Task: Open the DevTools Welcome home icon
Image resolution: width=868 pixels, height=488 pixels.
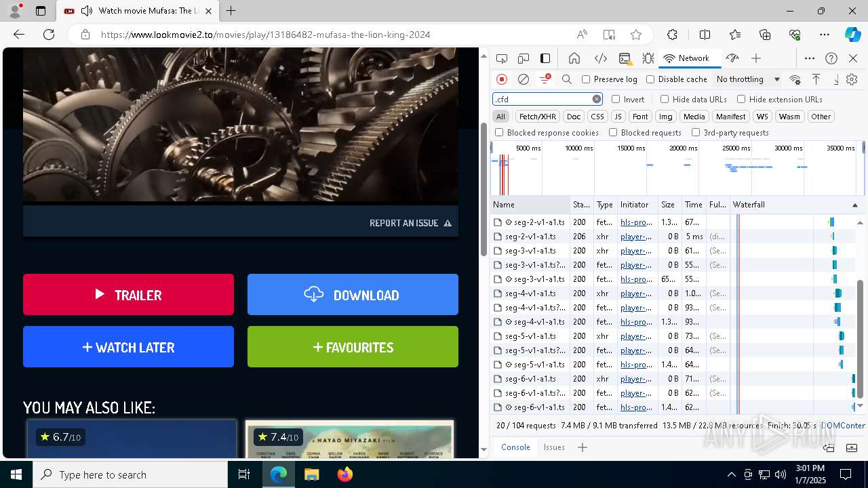Action: tap(574, 58)
